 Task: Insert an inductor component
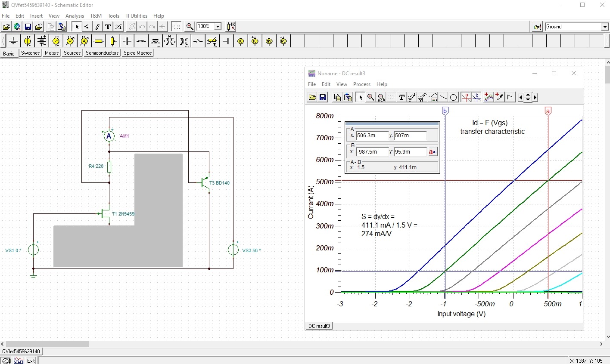point(141,41)
